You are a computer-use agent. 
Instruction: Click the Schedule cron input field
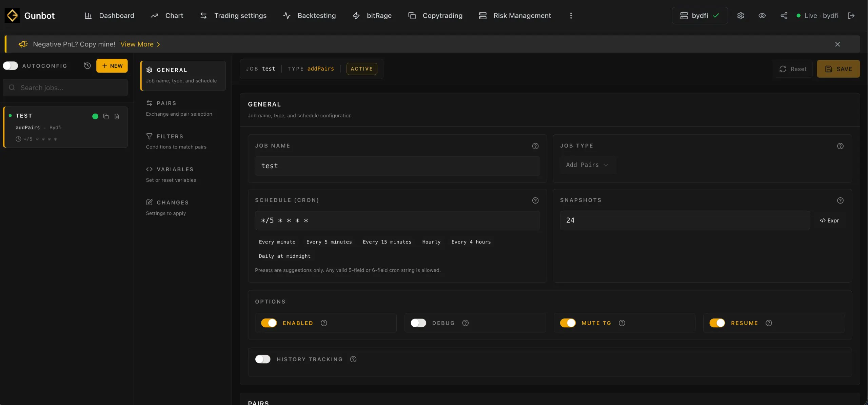397,220
